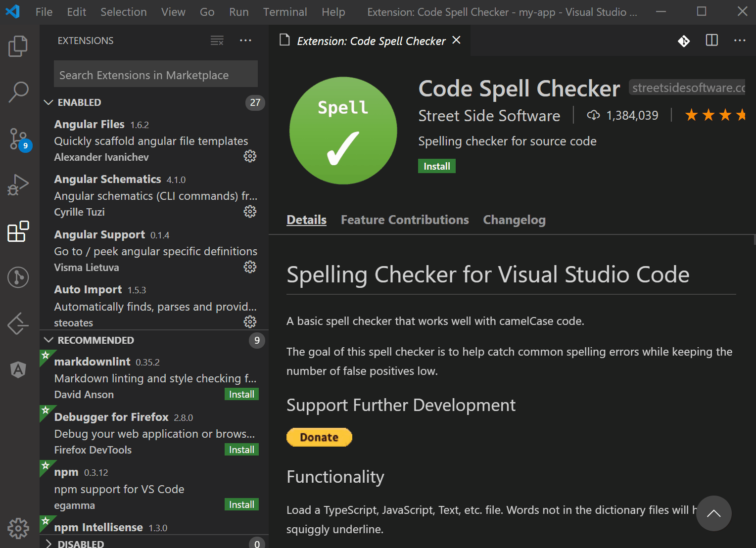Image resolution: width=756 pixels, height=548 pixels.
Task: Open the Street Side Software publisher link
Action: [x=489, y=115]
